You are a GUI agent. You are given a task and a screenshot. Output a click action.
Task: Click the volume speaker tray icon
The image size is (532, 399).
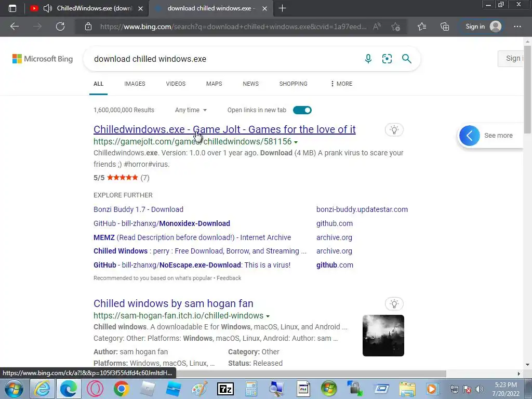(x=479, y=389)
